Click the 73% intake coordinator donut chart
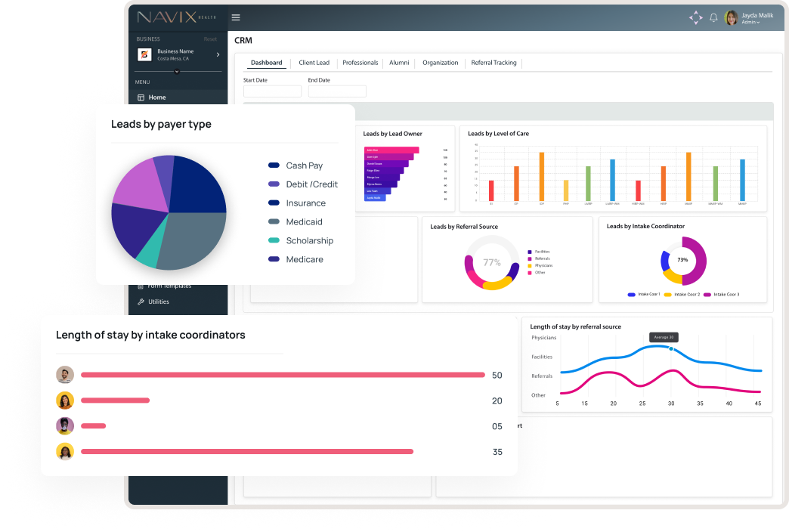Viewport: 789px width, 532px height. [x=683, y=261]
